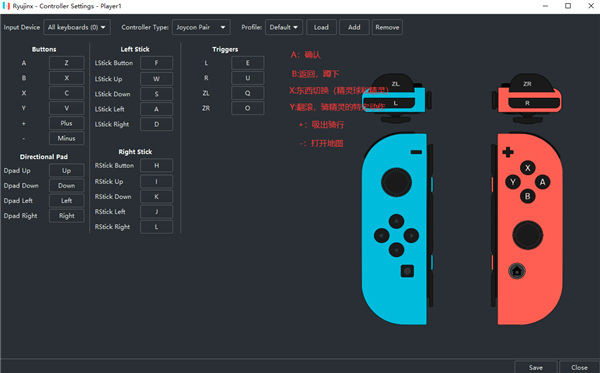
Task: Rebind the LStick Up key W
Action: 157,79
